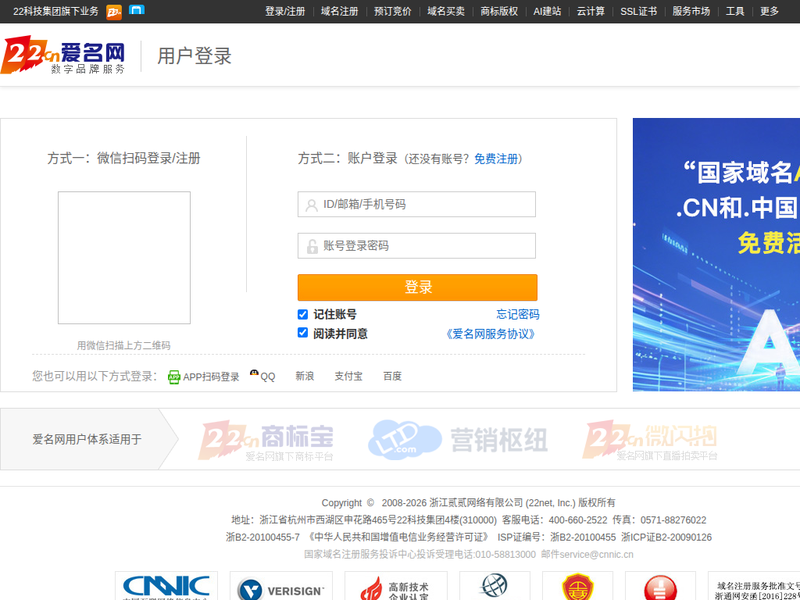Open the 商标版权 menu item
This screenshot has height=600, width=800.
click(498, 11)
